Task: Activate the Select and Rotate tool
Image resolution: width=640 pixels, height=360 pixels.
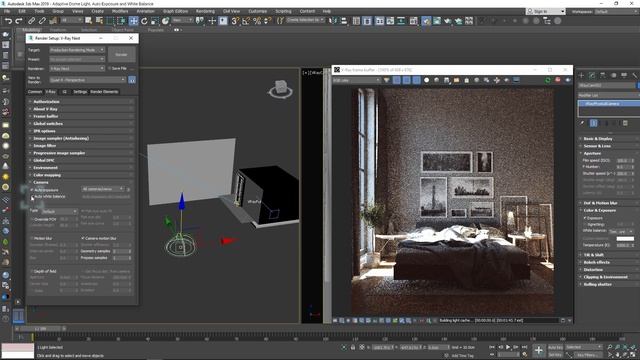Action: click(x=144, y=21)
